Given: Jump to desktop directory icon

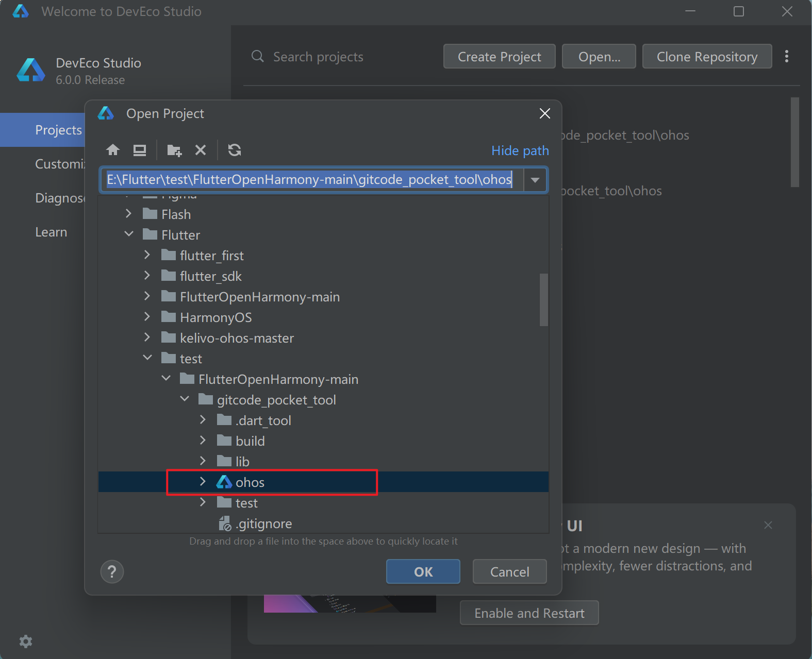Looking at the screenshot, I should (x=140, y=150).
